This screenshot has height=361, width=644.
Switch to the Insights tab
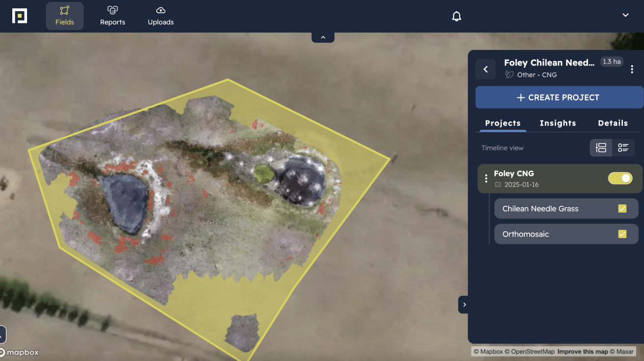tap(558, 123)
